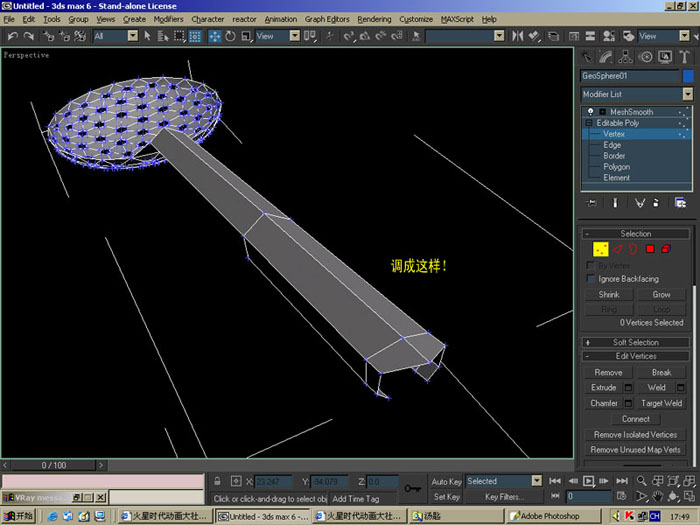Screen dimensions: 700x525
Task: Activate the Select and Move tool
Action: (215, 36)
